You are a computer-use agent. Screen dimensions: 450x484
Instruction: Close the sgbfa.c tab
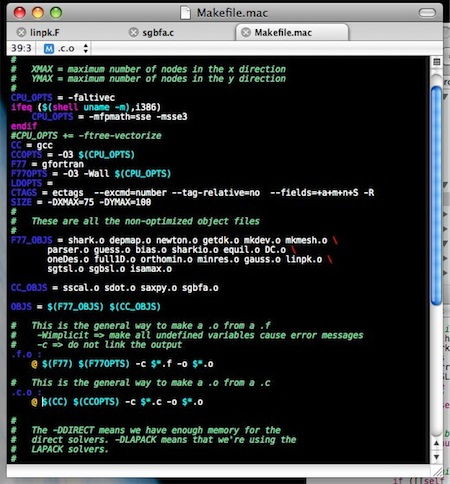tap(134, 32)
